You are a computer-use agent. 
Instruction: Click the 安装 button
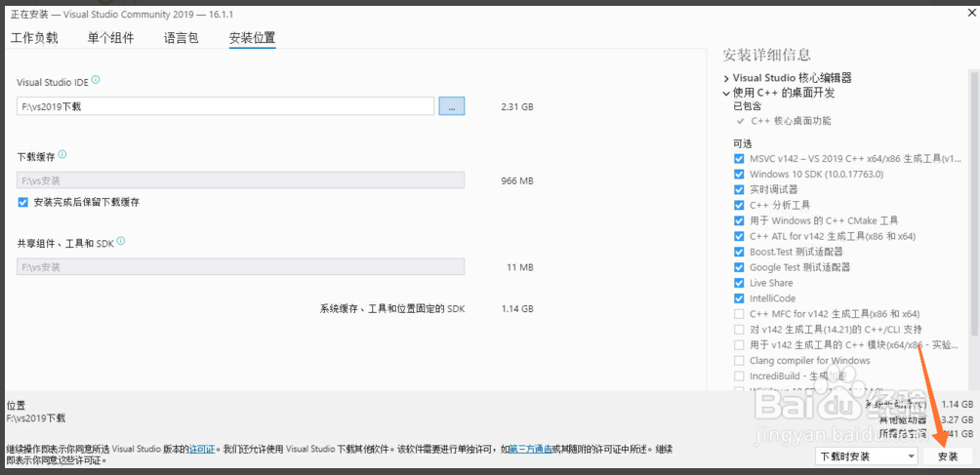coord(948,456)
